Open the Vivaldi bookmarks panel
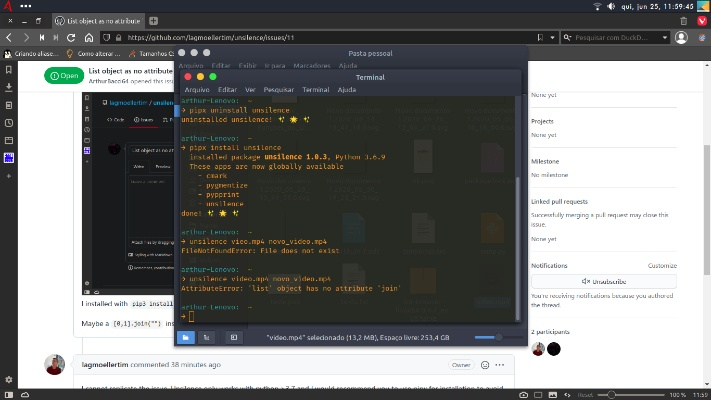 (9, 69)
